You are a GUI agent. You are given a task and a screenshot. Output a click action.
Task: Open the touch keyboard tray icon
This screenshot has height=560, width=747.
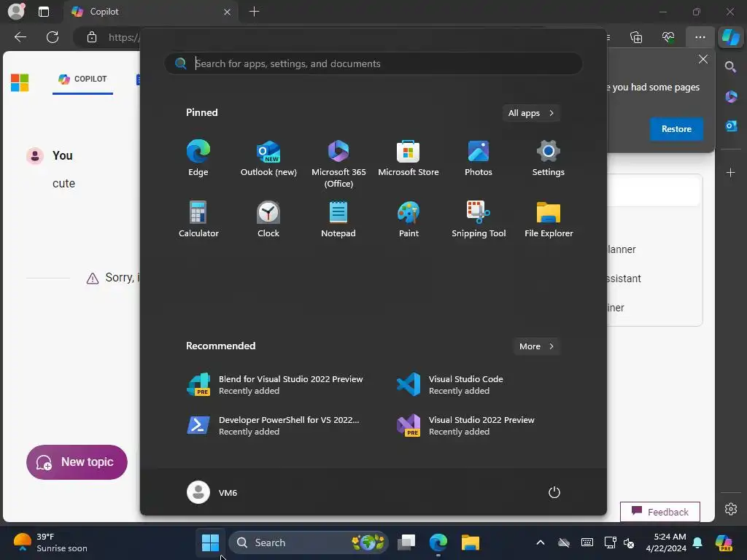587,542
